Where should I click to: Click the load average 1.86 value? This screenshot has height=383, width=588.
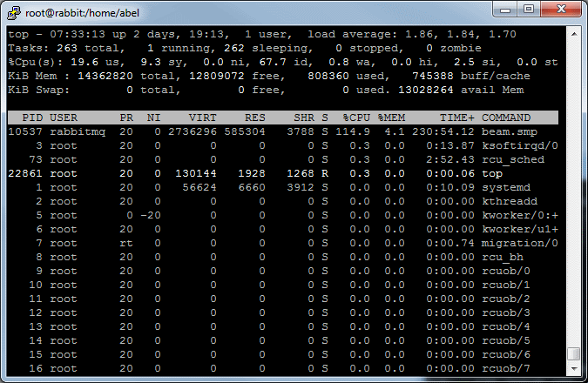tap(419, 35)
